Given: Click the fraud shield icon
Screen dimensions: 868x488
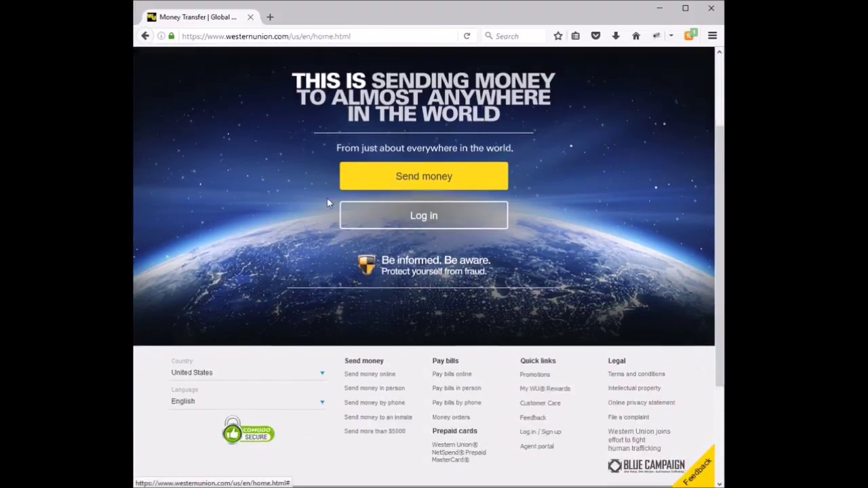Looking at the screenshot, I should pos(367,265).
